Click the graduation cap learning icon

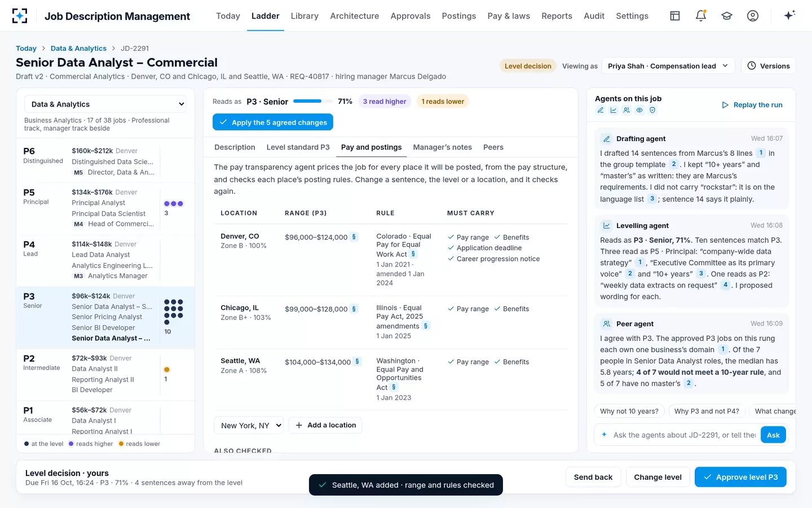(727, 16)
